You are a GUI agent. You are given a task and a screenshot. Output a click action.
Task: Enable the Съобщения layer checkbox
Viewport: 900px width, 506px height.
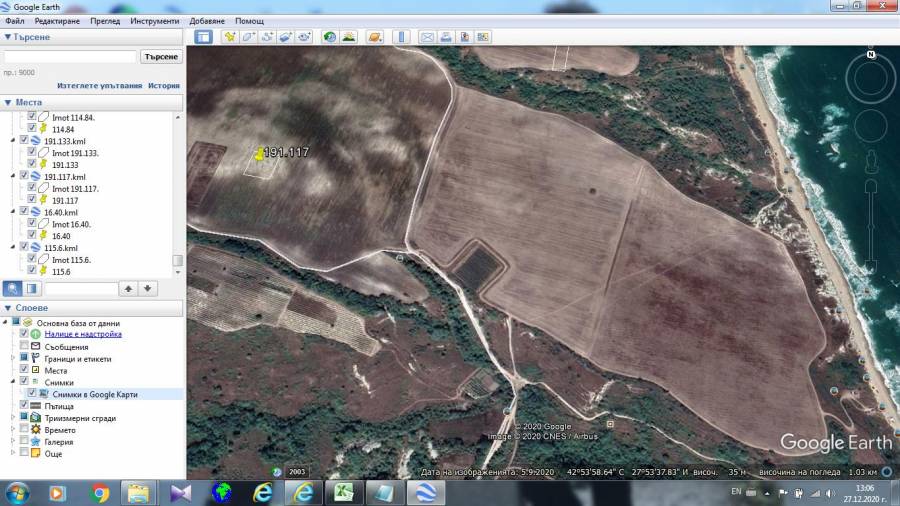[24, 347]
